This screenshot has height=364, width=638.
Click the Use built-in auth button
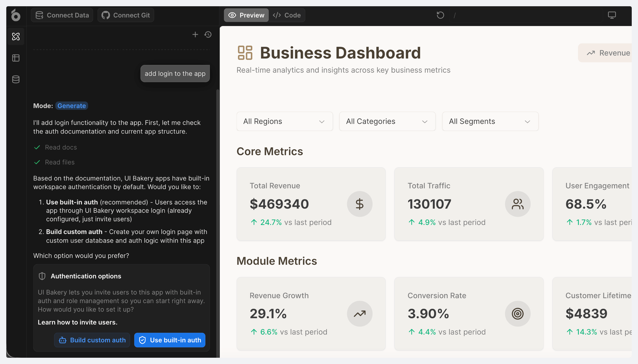point(170,340)
